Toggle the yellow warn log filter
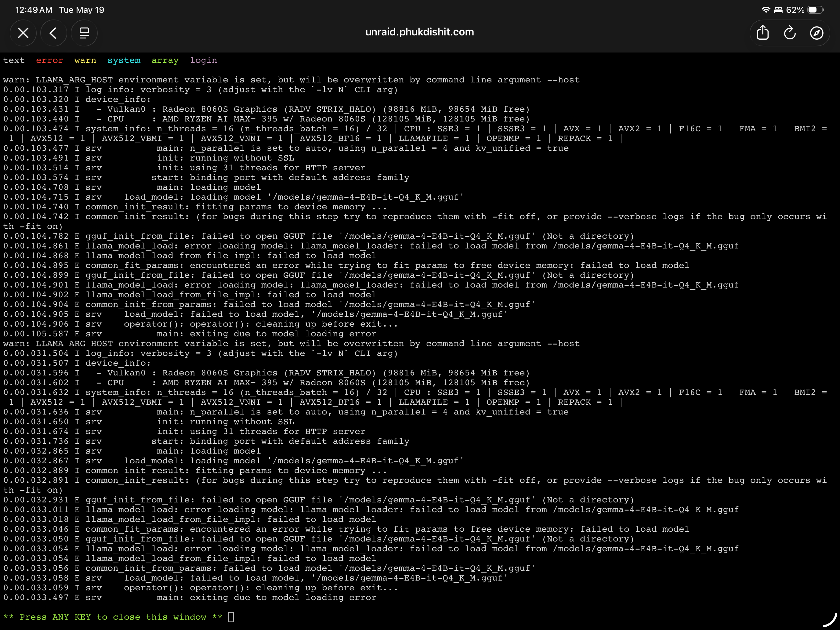 (x=85, y=60)
